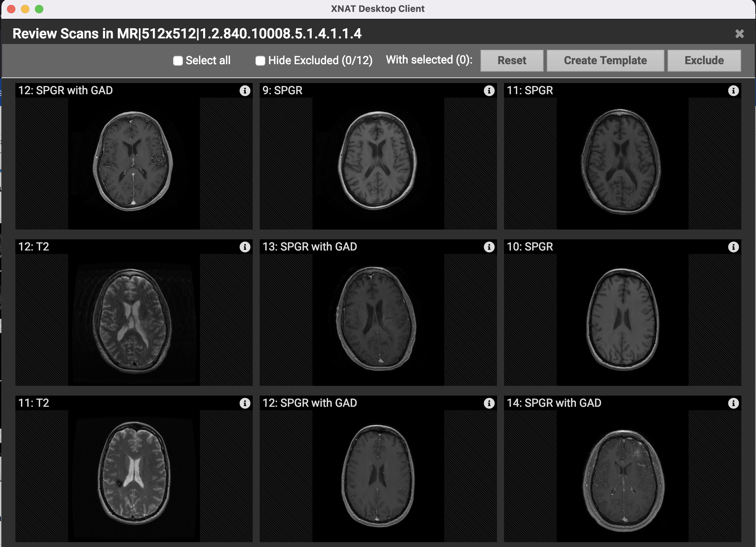Choose the 10: SPGR scan image
This screenshot has height=547, width=756.
point(622,319)
